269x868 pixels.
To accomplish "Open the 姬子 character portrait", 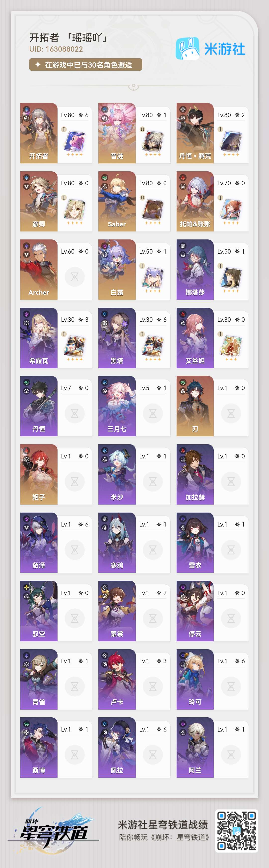I will 39,474.
